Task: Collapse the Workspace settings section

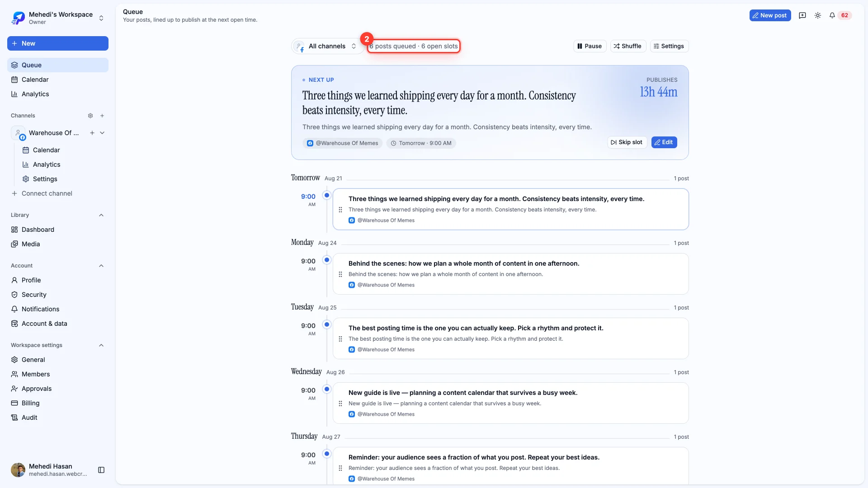Action: 101,345
